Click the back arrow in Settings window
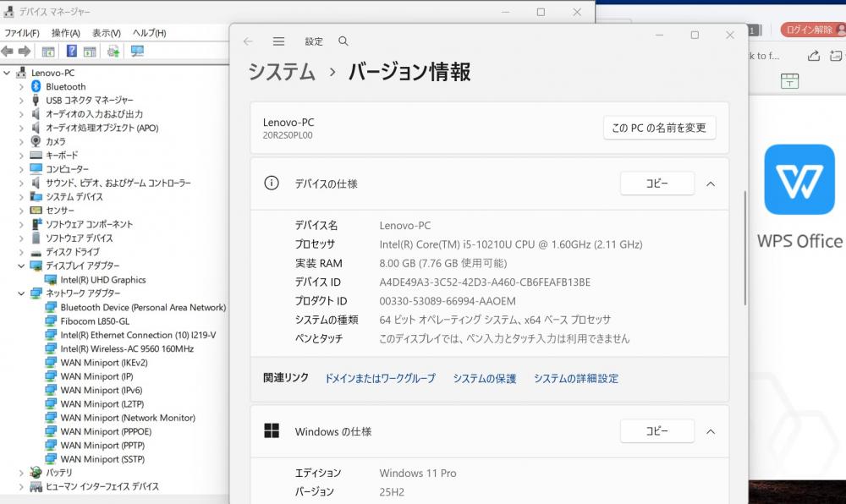This screenshot has height=504, width=846. [248, 41]
